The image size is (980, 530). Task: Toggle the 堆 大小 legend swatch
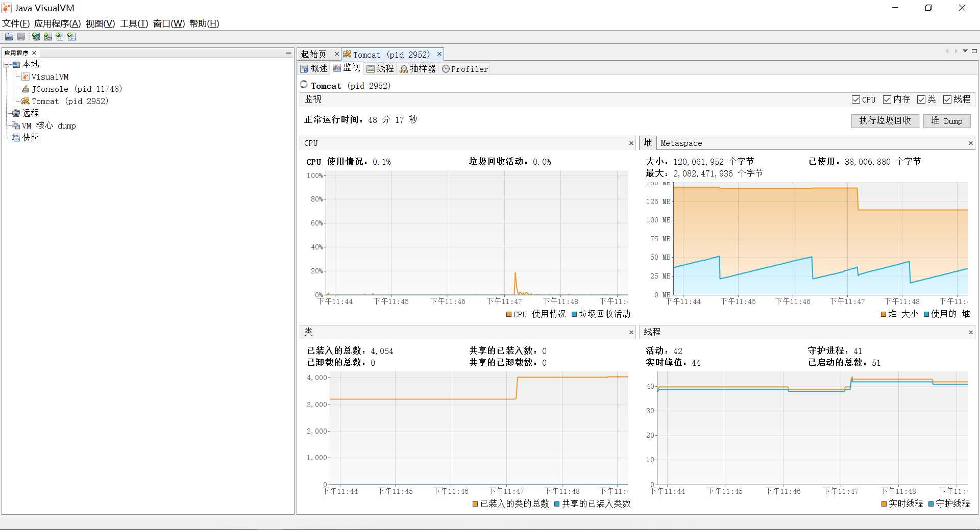[x=884, y=314]
